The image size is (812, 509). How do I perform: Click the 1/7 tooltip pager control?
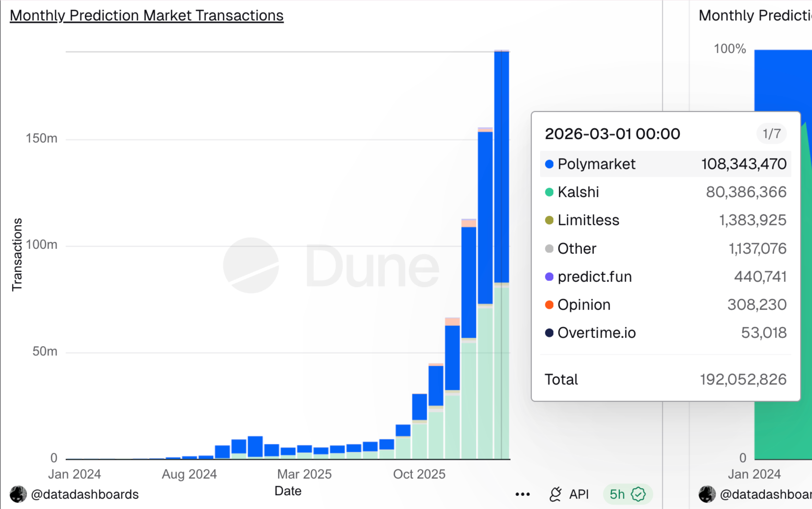click(771, 133)
